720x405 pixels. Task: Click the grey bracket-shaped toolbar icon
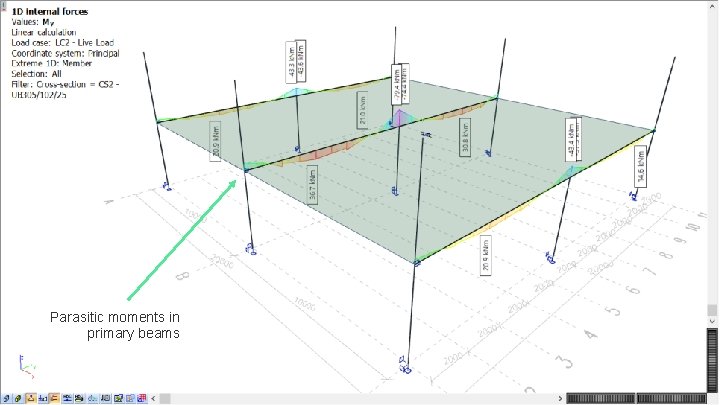click(105, 398)
